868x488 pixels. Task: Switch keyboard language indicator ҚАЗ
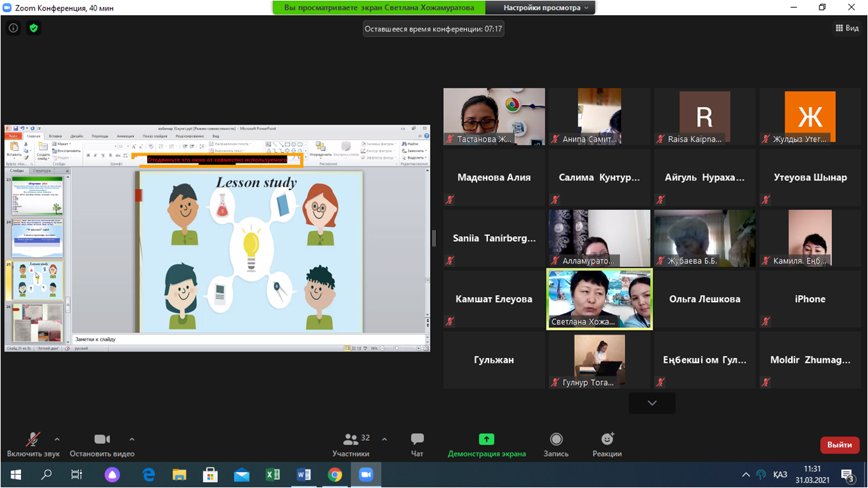tap(780, 475)
